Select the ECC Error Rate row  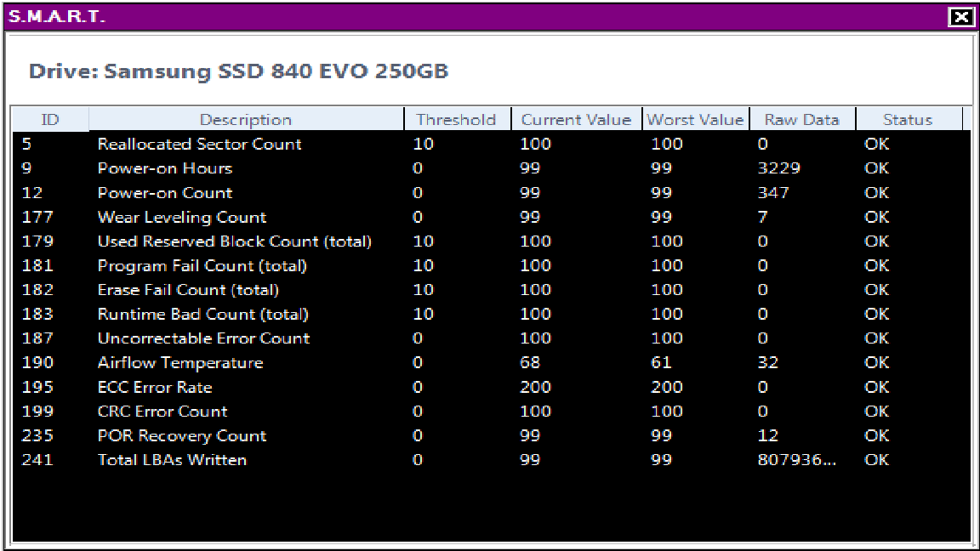coord(491,387)
